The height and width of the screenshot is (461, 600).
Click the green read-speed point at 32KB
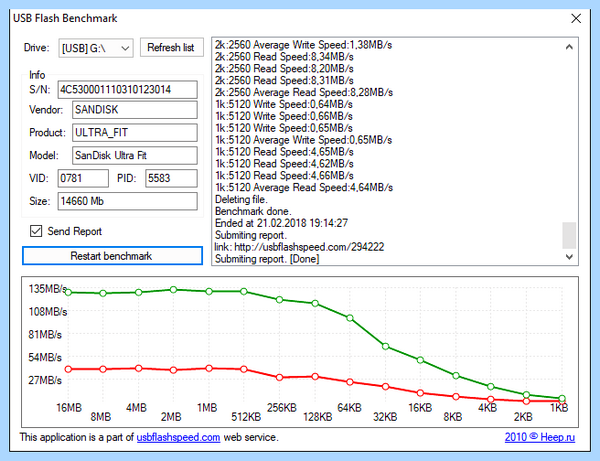point(386,347)
